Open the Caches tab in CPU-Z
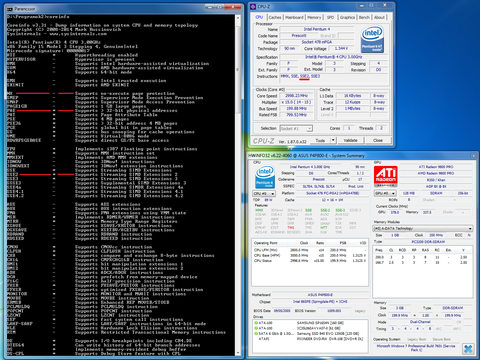The image size is (480, 360). (275, 17)
